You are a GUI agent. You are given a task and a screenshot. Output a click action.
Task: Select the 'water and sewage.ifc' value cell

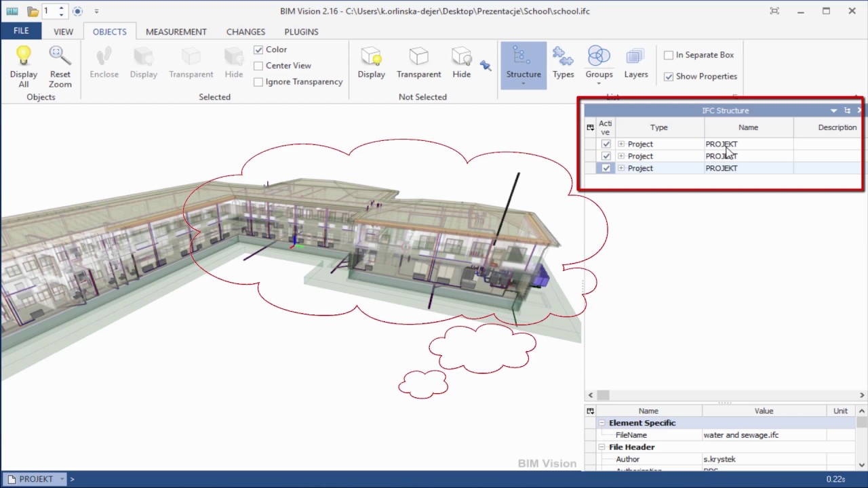764,435
